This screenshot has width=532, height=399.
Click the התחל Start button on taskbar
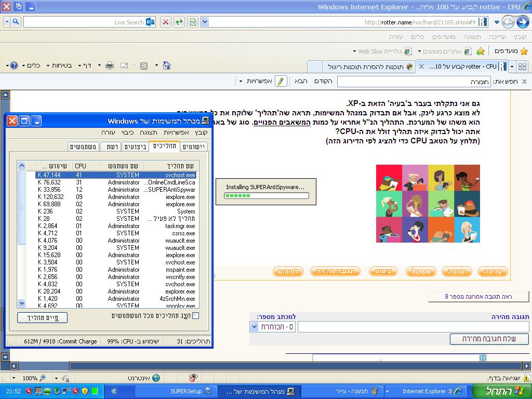pyautogui.click(x=502, y=391)
